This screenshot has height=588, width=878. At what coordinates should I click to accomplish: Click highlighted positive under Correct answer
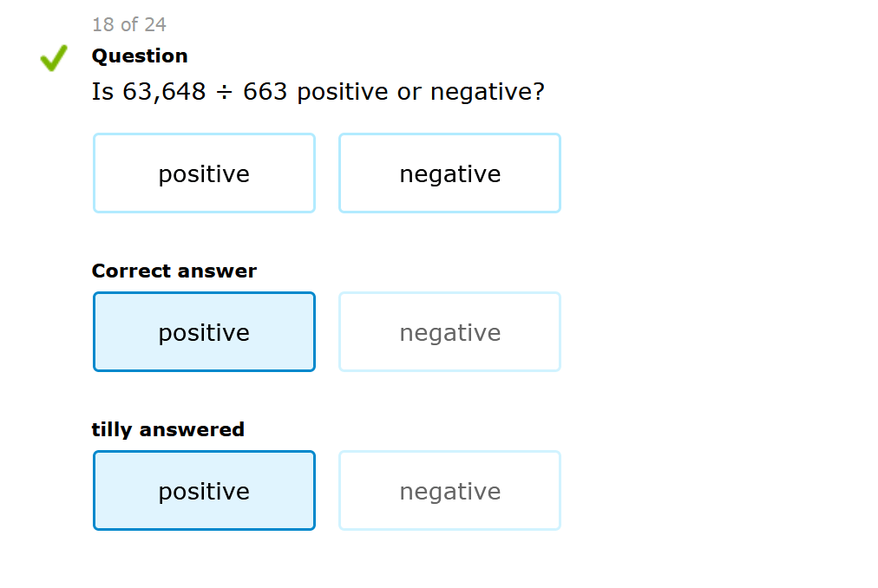[204, 332]
